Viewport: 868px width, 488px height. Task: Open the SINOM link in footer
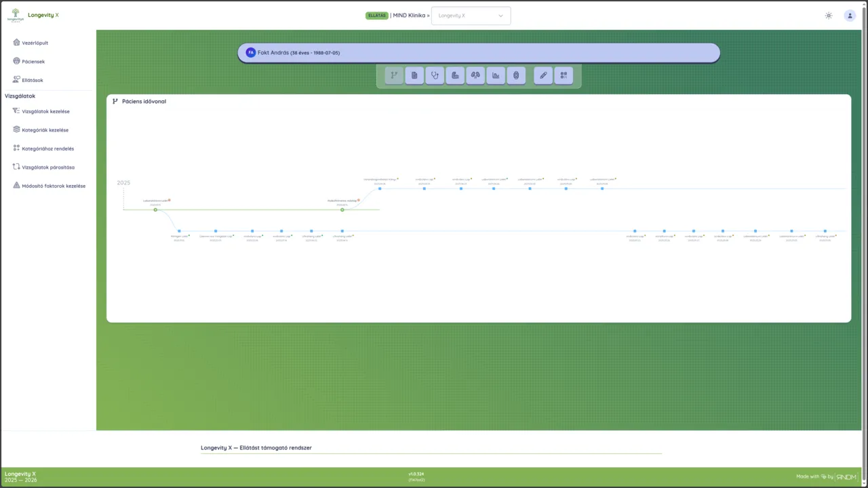[846, 477]
